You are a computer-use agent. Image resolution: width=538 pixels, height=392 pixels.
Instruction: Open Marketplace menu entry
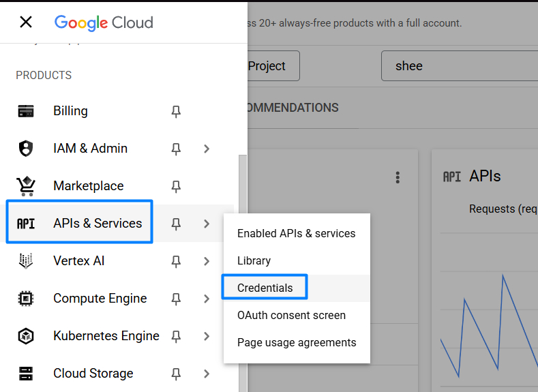89,186
